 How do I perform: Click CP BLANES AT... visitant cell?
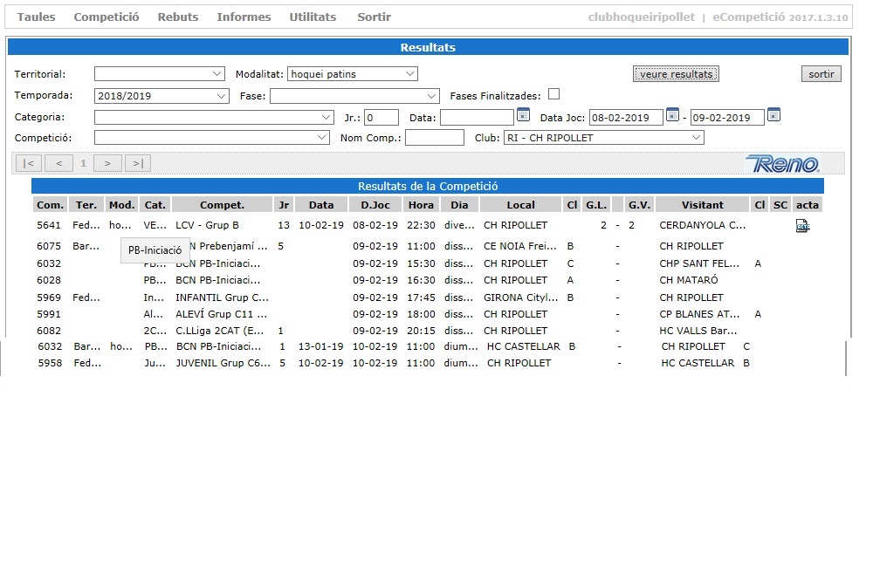(699, 314)
